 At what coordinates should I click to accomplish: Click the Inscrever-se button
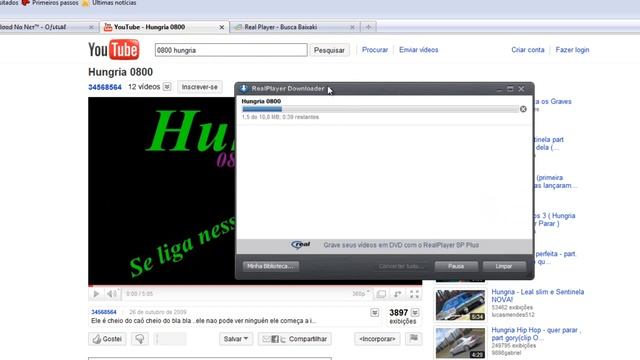(200, 87)
